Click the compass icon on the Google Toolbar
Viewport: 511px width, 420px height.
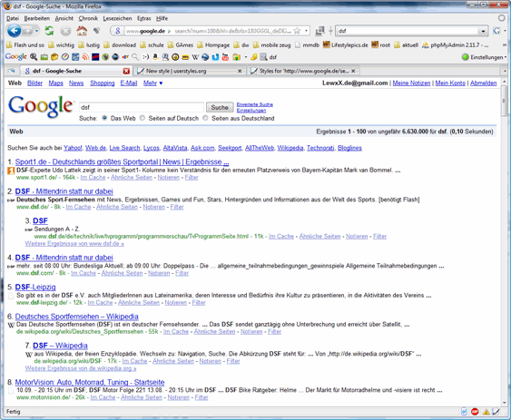click(65, 57)
